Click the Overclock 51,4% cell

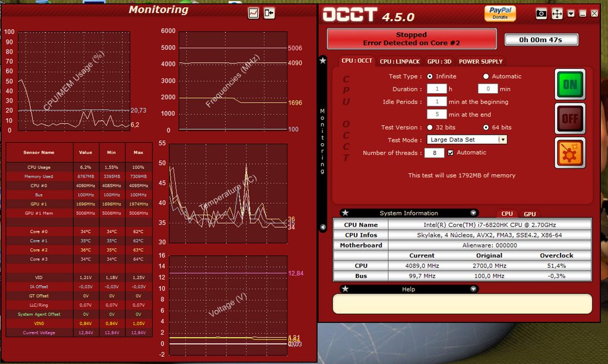click(x=556, y=266)
